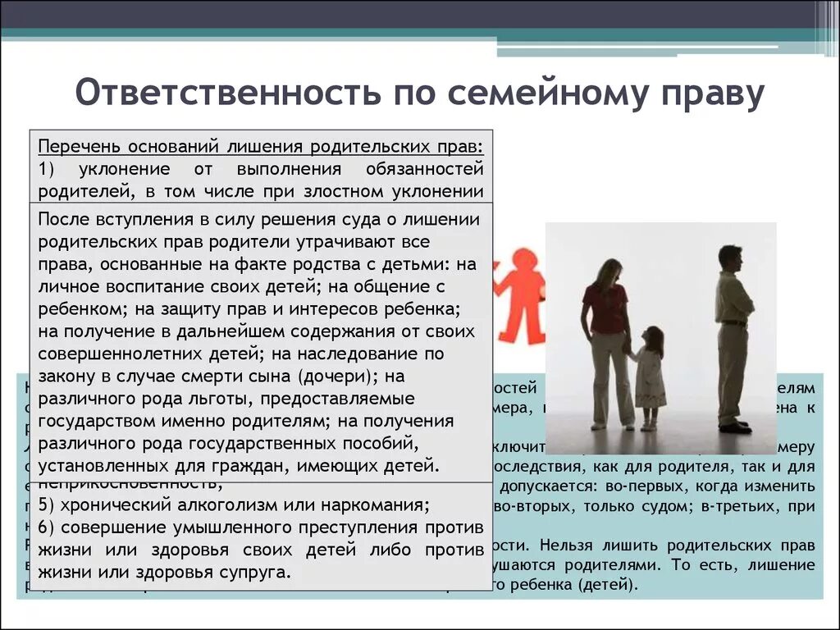Image resolution: width=840 pixels, height=630 pixels.
Task: Select the line "ребенком; на защиту прав и интересов"
Action: point(249,309)
